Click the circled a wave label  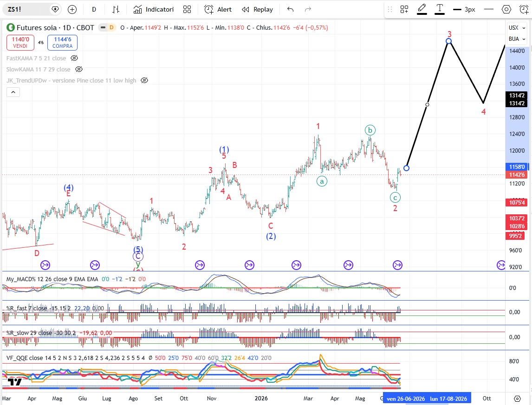(x=322, y=181)
